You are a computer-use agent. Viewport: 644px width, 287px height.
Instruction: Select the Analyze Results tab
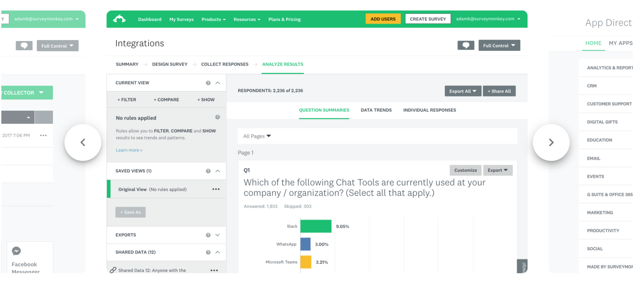(x=283, y=64)
